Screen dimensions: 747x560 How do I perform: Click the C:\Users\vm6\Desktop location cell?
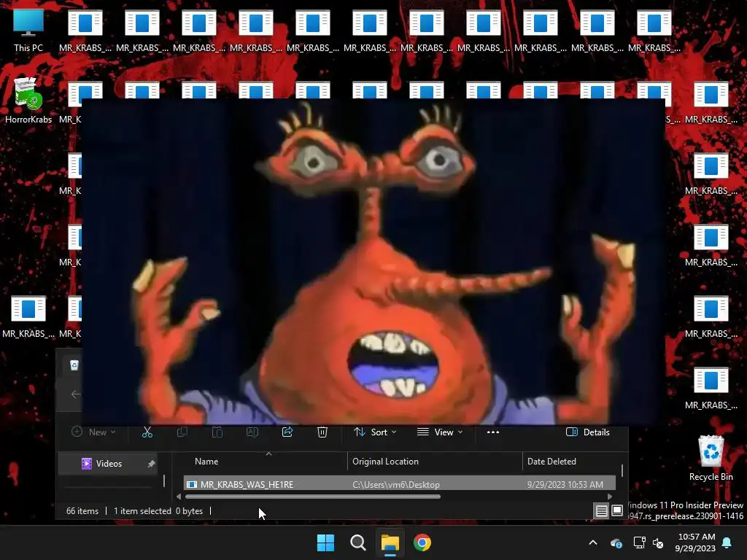point(396,484)
